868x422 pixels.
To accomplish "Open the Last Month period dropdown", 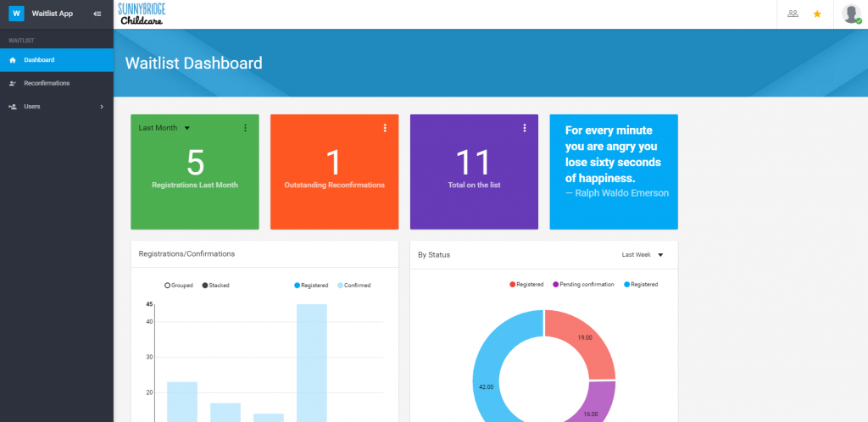I will 164,128.
